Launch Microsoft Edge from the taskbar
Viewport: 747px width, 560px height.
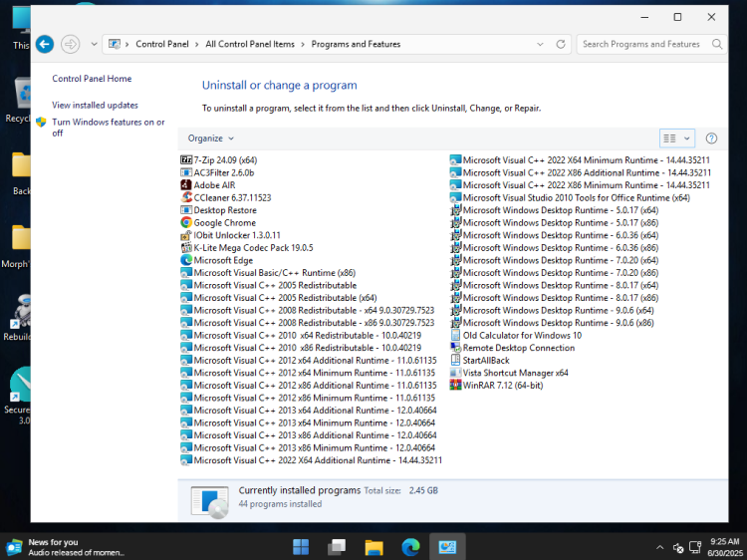[410, 547]
